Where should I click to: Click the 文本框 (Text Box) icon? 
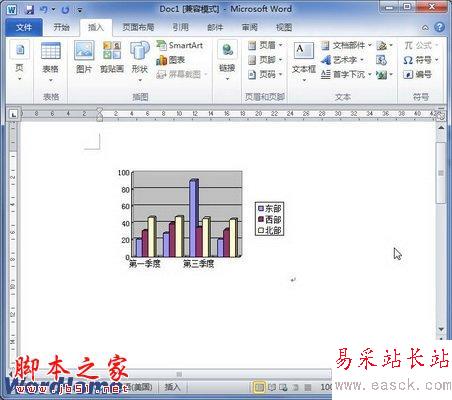click(304, 51)
